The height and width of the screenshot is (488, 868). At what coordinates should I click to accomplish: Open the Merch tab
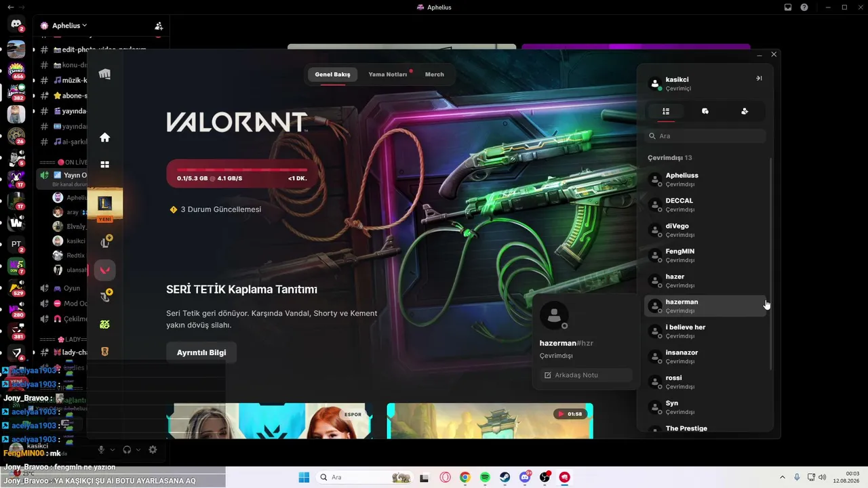(435, 74)
